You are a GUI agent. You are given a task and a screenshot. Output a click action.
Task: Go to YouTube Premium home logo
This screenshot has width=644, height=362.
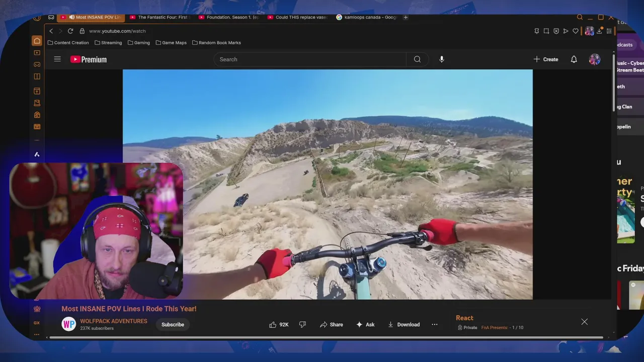coord(89,59)
